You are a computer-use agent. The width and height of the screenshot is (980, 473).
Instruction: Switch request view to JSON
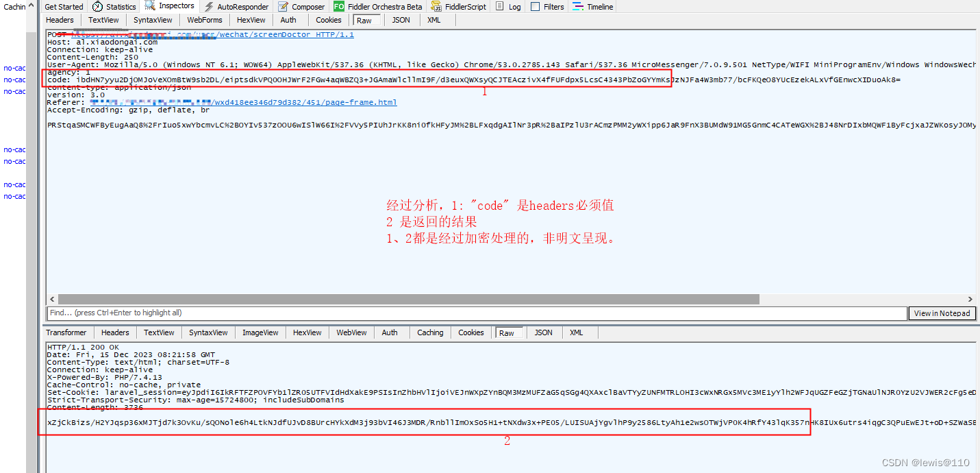tap(401, 21)
